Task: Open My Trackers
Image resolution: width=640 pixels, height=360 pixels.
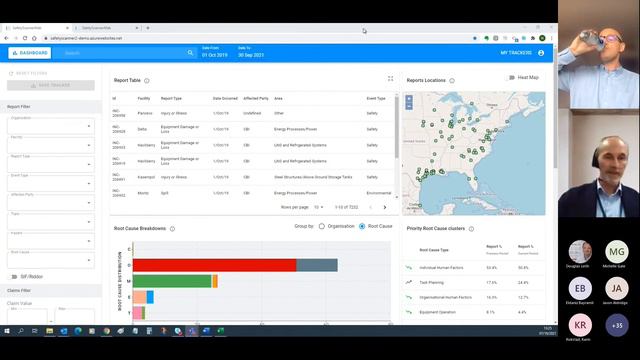Action: tap(516, 53)
